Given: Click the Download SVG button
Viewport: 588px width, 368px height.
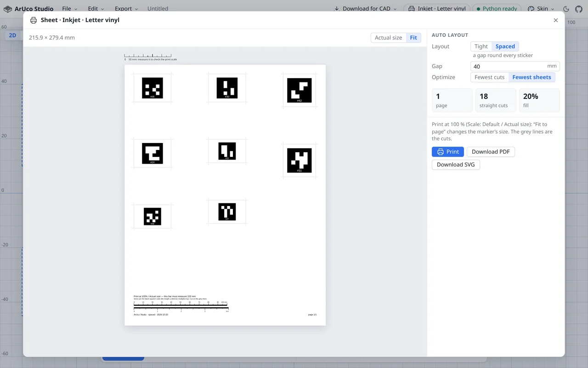Looking at the screenshot, I should coord(456,165).
